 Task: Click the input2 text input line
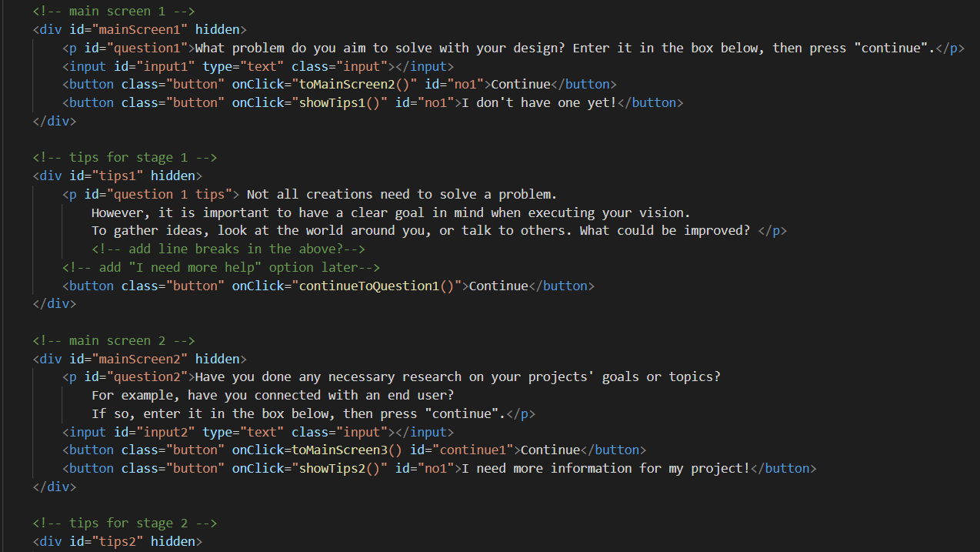(258, 433)
